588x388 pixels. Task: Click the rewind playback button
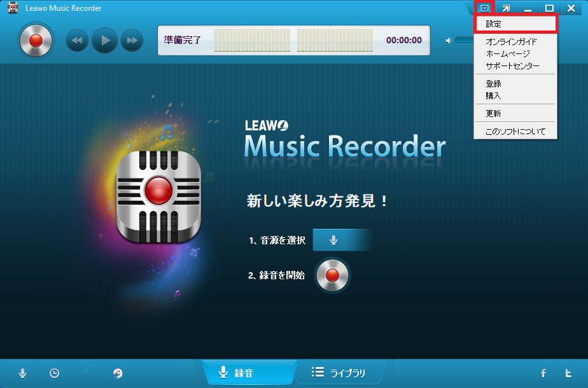(77, 41)
